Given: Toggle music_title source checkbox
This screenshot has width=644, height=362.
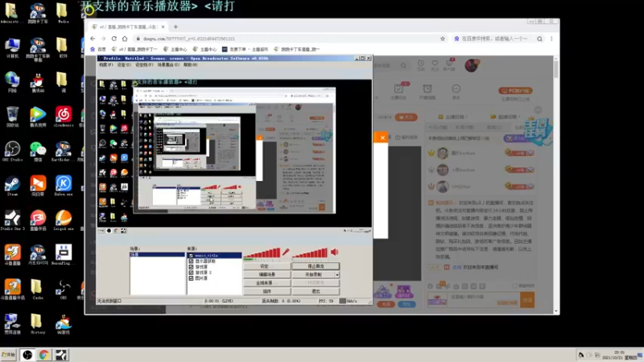Looking at the screenshot, I should tap(191, 256).
